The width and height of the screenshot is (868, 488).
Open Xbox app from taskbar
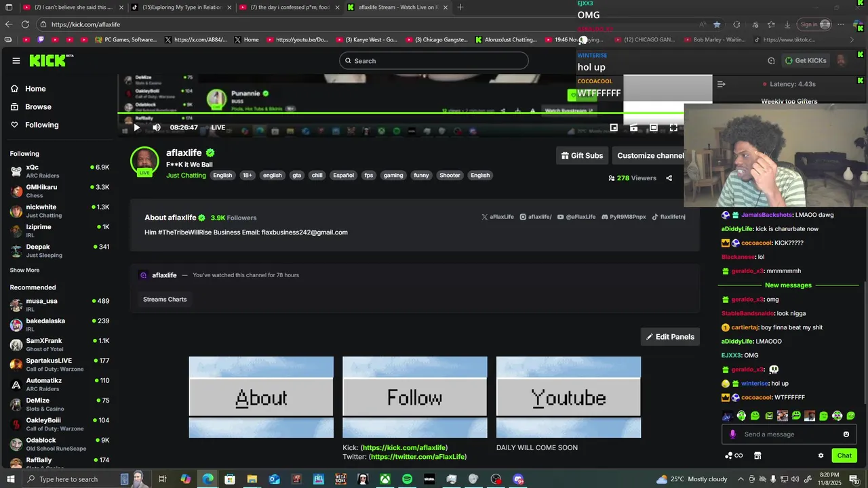tap(384, 479)
